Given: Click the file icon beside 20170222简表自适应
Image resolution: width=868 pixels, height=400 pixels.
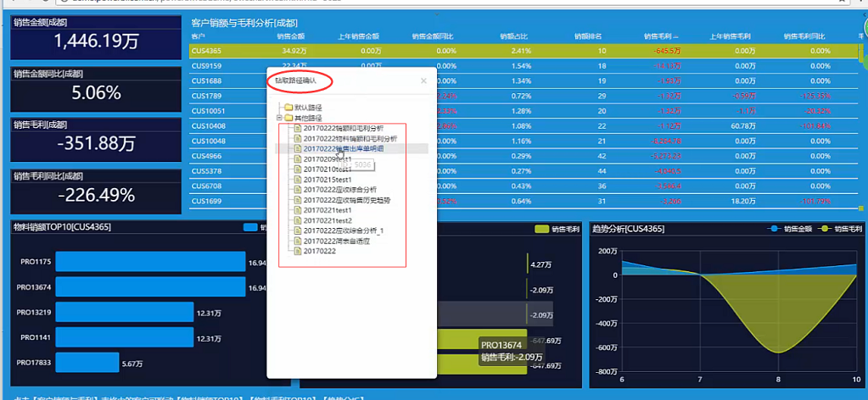Looking at the screenshot, I should pos(298,241).
